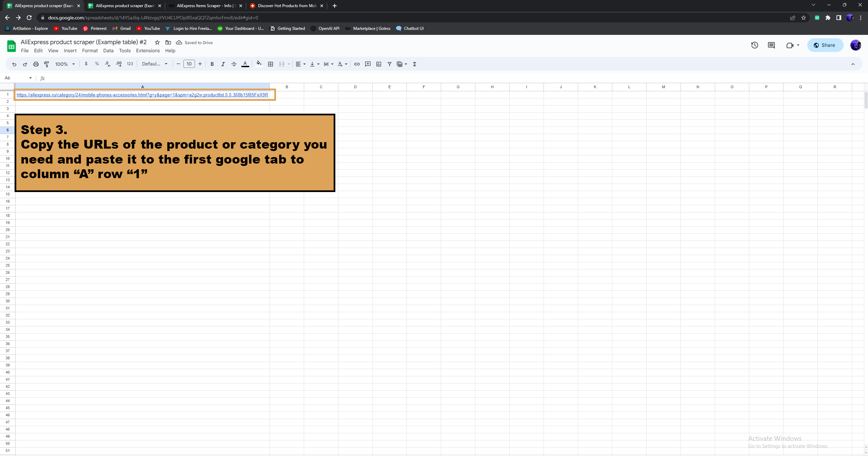Image resolution: width=868 pixels, height=456 pixels.
Task: Click the Undo icon in toolbar
Action: coord(14,64)
